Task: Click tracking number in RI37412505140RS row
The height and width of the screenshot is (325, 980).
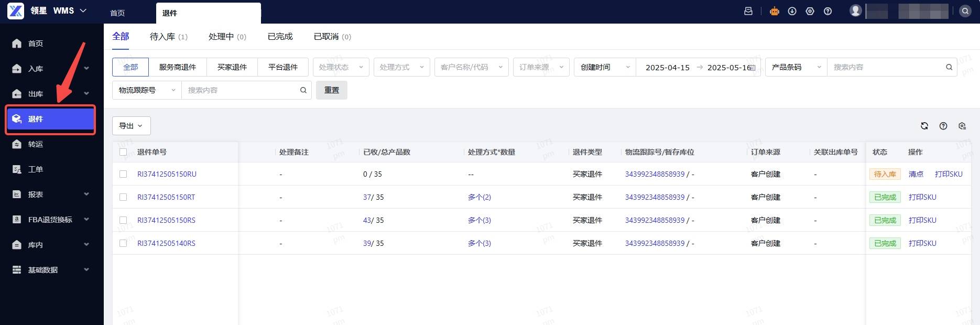Action: point(655,243)
